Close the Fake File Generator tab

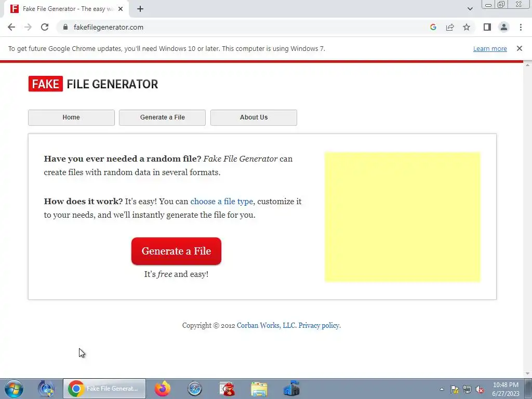(x=121, y=9)
